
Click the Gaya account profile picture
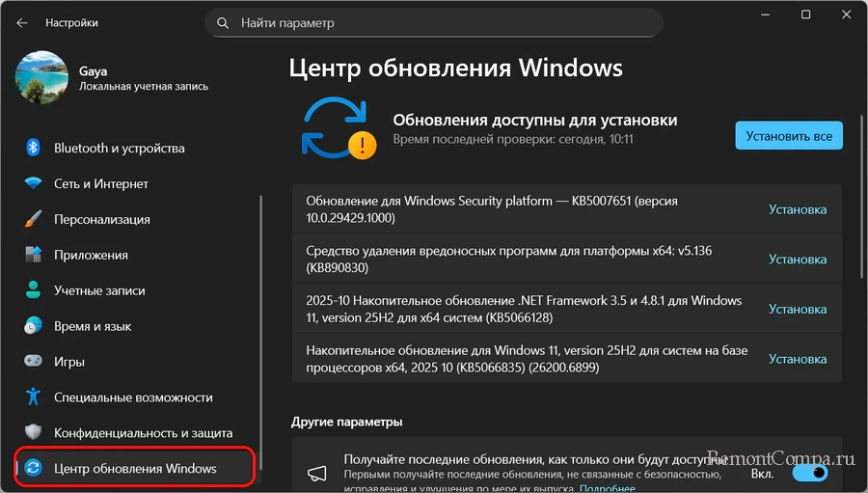coord(41,78)
